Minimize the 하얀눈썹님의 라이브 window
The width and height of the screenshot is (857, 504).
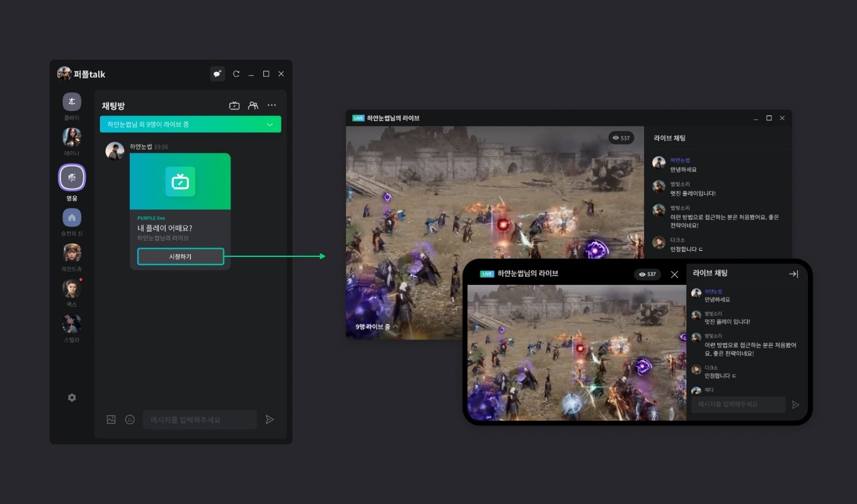(x=756, y=118)
